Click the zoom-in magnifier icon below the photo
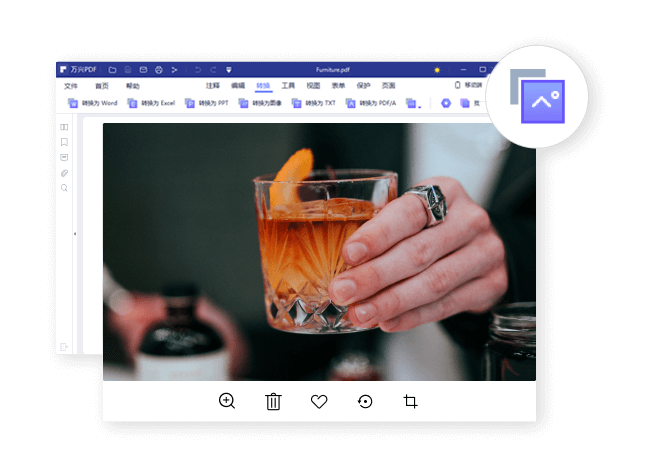This screenshot has height=450, width=645. (227, 401)
